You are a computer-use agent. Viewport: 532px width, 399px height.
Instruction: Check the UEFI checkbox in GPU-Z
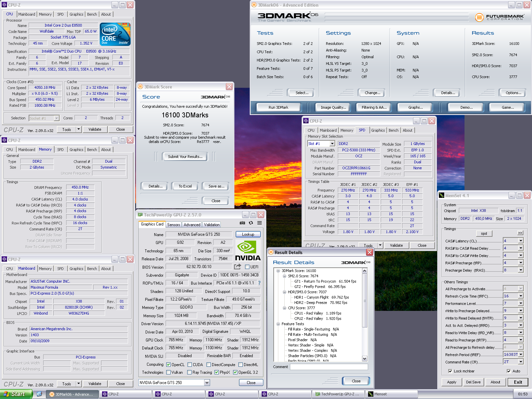click(x=247, y=267)
